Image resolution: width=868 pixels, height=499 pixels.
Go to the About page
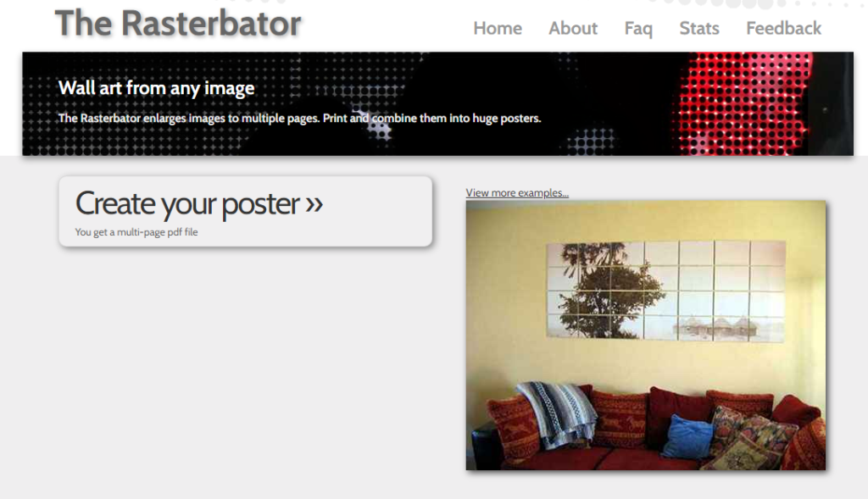573,28
